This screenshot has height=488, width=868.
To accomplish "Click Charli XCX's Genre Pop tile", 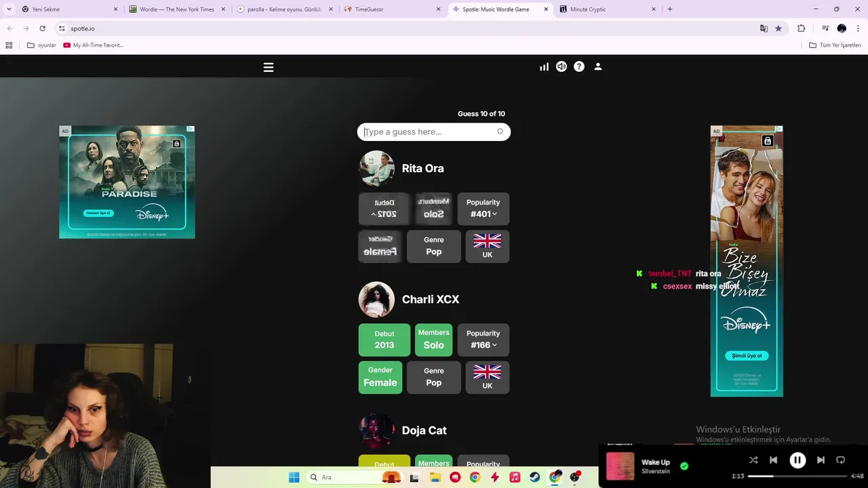I will (x=434, y=377).
